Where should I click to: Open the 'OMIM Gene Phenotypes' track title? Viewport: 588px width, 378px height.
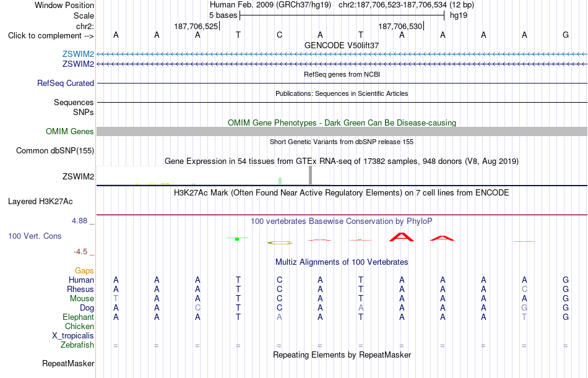[342, 122]
